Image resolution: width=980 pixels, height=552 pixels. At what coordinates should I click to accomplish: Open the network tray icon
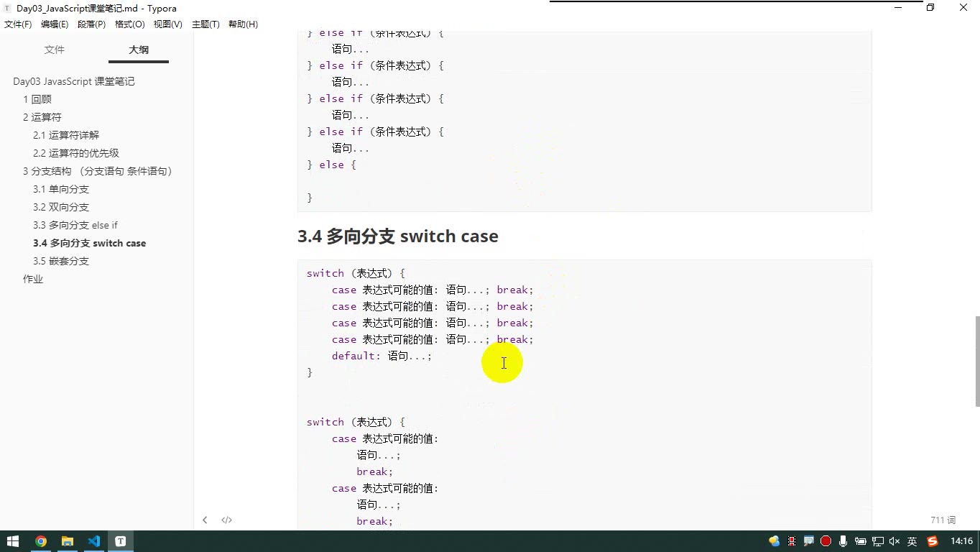(x=877, y=541)
